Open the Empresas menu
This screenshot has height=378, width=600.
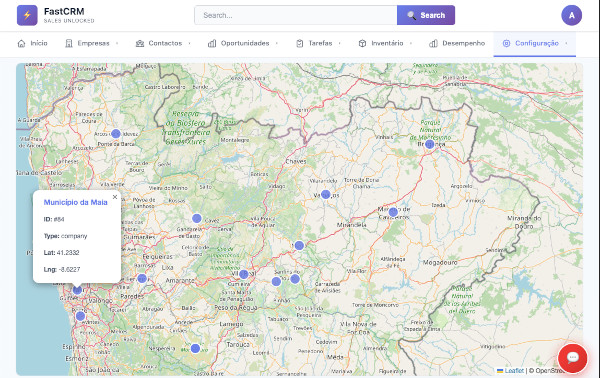91,43
